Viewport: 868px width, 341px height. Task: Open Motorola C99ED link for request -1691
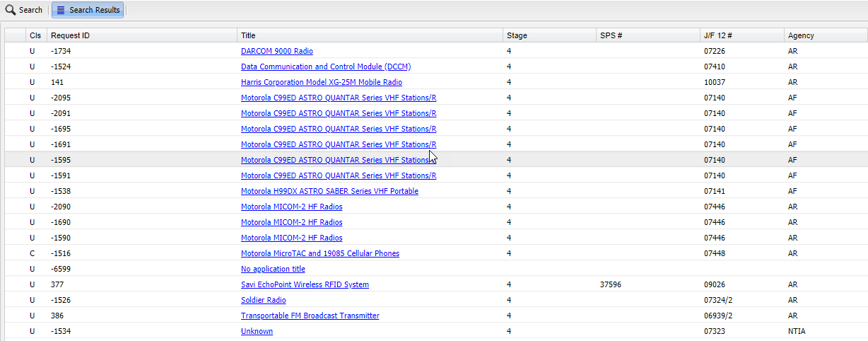tap(339, 144)
